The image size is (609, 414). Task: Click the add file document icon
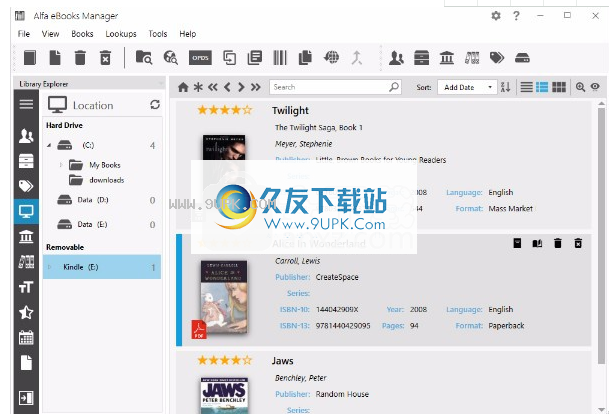tap(55, 58)
